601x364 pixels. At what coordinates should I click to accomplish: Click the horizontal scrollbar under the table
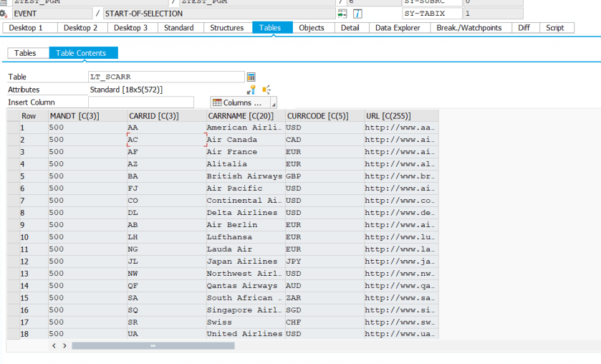pyautogui.click(x=153, y=345)
